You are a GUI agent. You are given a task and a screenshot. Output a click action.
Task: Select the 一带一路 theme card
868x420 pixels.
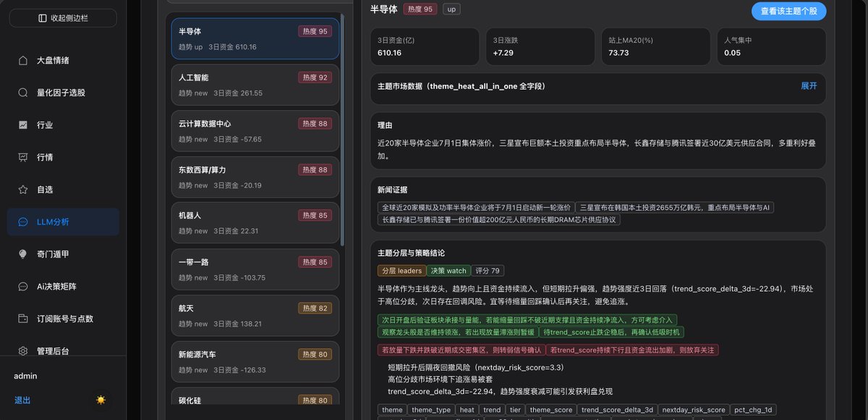[255, 269]
